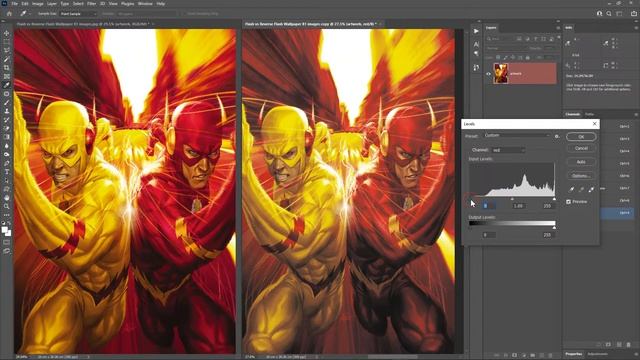Open the Eyedropper tool preset picker arrow
Screen dimensions: 640x360
[30, 13]
